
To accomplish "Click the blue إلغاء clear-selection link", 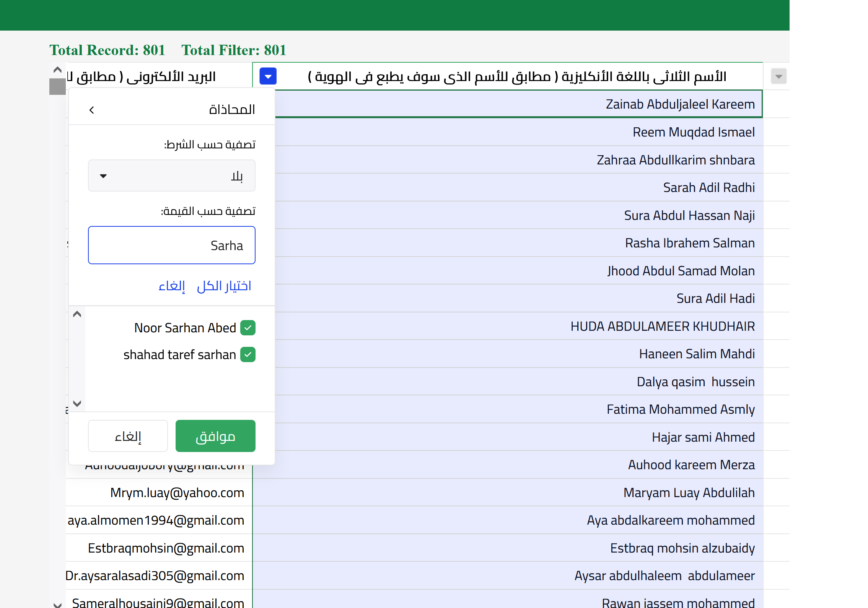I will click(x=172, y=286).
